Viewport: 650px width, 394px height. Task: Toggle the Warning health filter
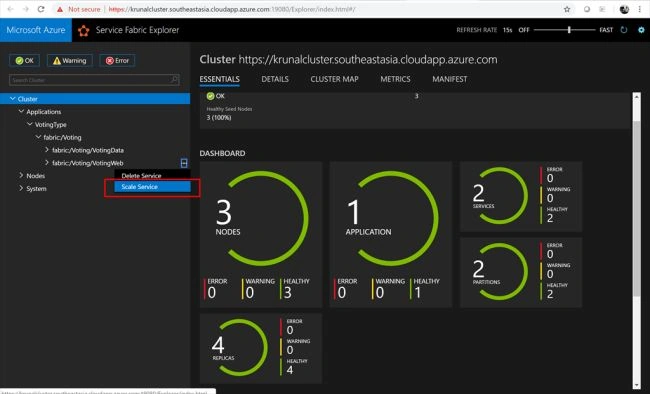(x=70, y=61)
